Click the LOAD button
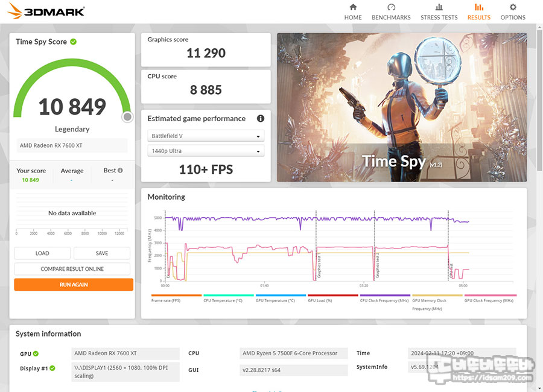The width and height of the screenshot is (543, 392). click(x=42, y=253)
